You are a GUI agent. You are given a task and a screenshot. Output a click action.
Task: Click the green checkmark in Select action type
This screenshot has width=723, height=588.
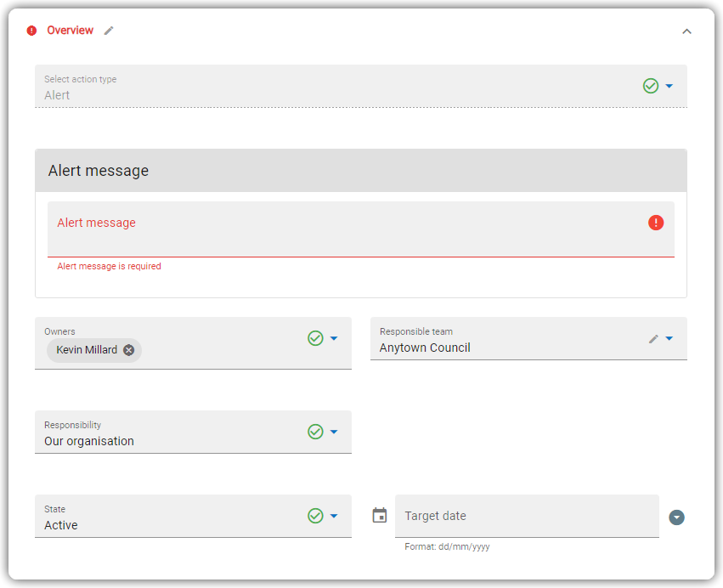coord(651,86)
